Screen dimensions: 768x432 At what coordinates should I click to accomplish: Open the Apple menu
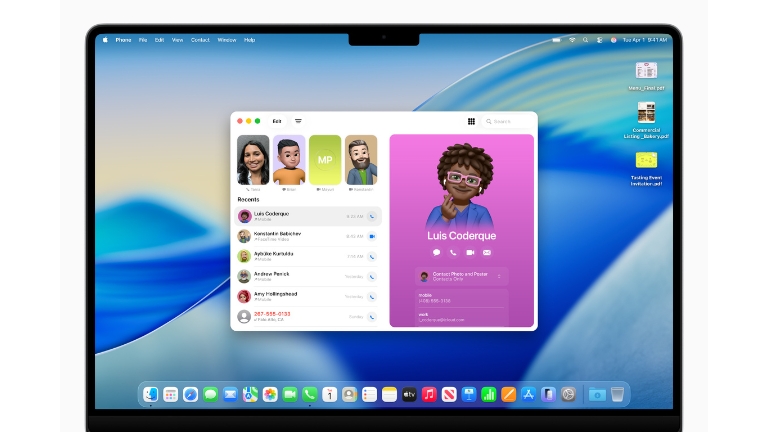[x=105, y=40]
